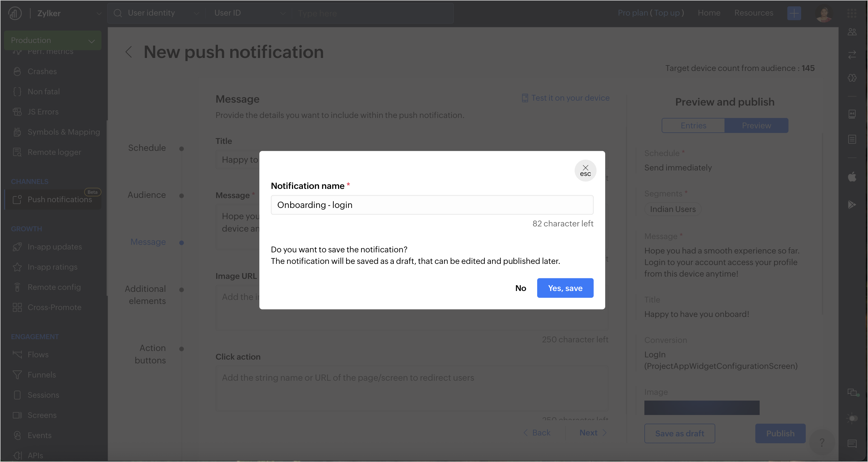Go back with the arrow beside page title

[129, 52]
